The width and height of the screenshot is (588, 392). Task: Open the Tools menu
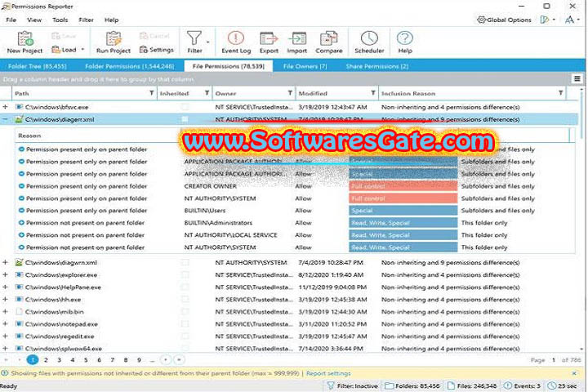click(x=60, y=20)
